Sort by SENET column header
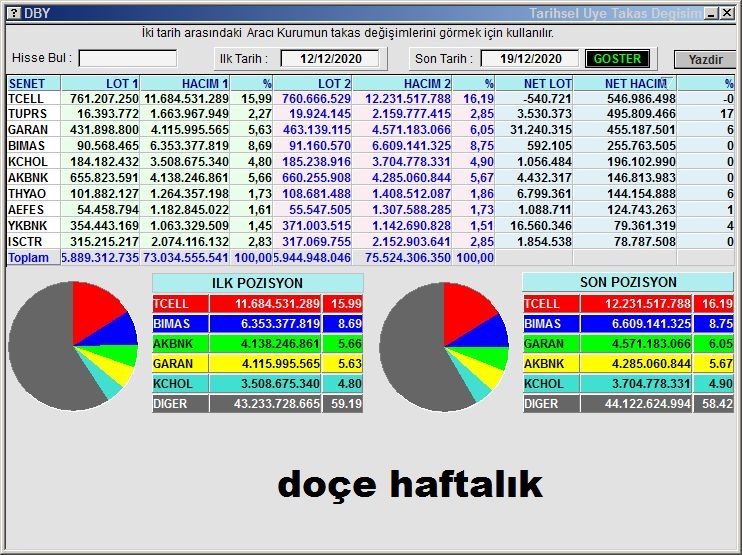742x555 pixels. coord(34,83)
